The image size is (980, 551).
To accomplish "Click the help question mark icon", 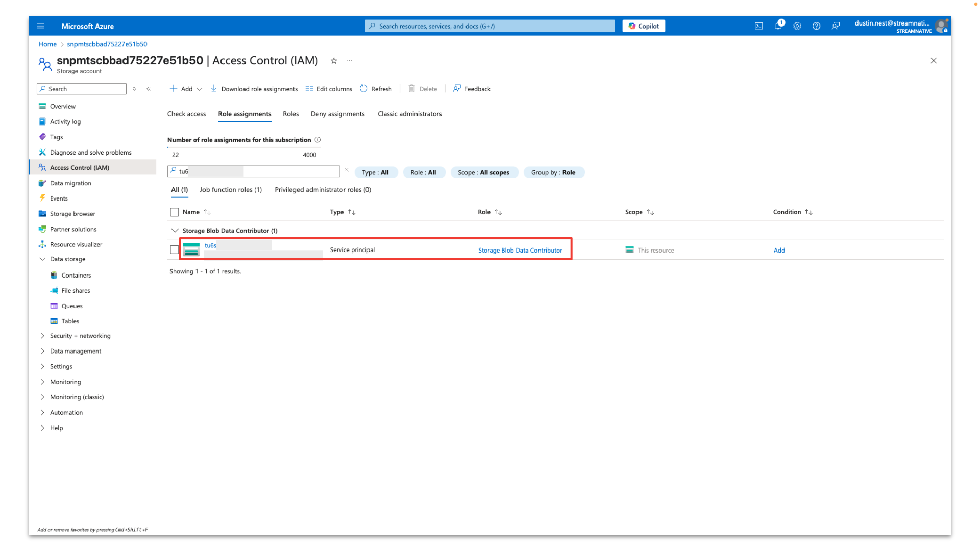I will [816, 26].
